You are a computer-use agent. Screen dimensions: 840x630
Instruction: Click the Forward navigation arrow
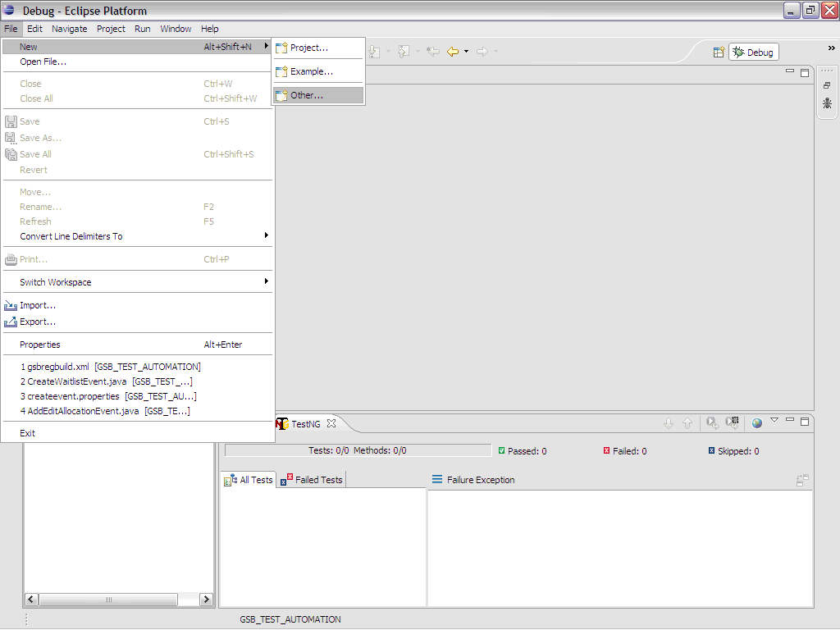[x=482, y=52]
